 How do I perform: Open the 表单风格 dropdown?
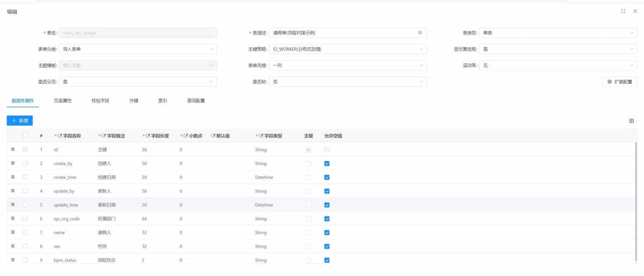pyautogui.click(x=348, y=65)
